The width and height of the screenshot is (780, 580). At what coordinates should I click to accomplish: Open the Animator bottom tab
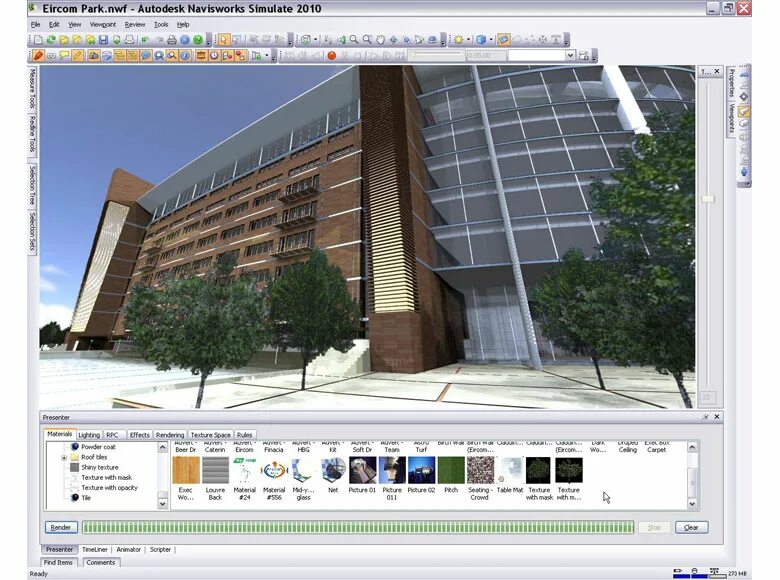click(x=128, y=550)
